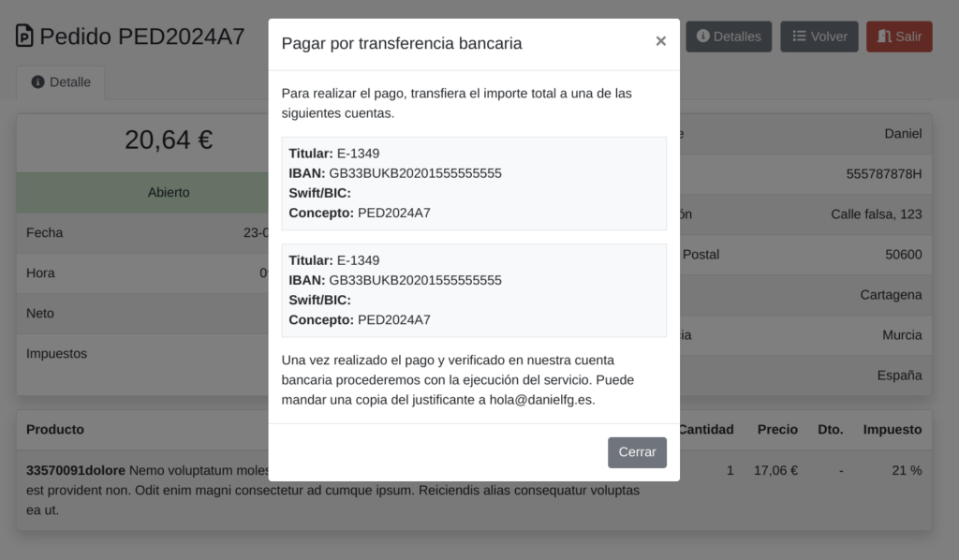Image resolution: width=959 pixels, height=560 pixels.
Task: Click the Fecha row label
Action: click(x=45, y=233)
